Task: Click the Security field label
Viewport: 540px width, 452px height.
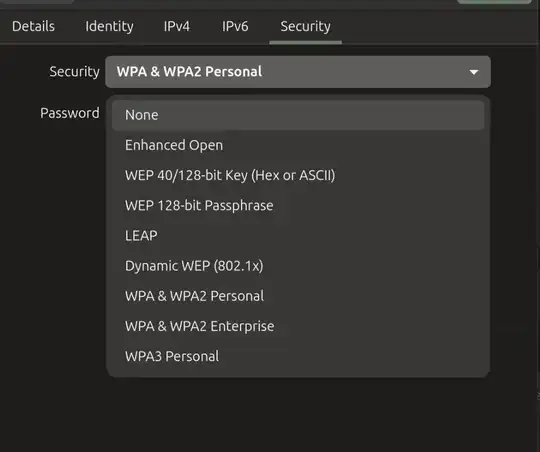Action: [74, 72]
